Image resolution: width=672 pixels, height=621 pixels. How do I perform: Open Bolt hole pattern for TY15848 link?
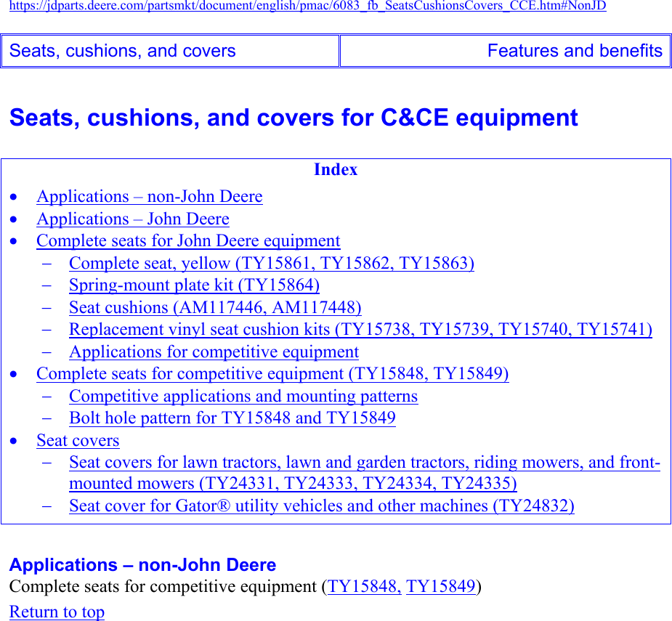[232, 418]
